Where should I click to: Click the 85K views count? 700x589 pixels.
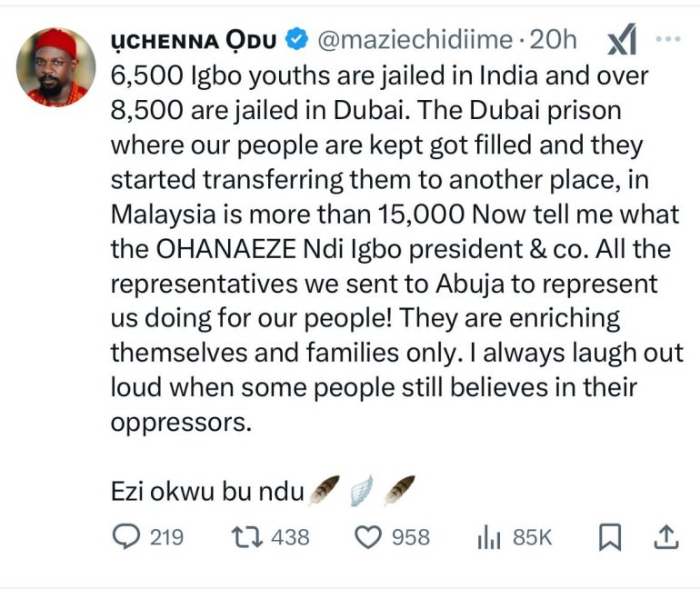[x=533, y=538]
